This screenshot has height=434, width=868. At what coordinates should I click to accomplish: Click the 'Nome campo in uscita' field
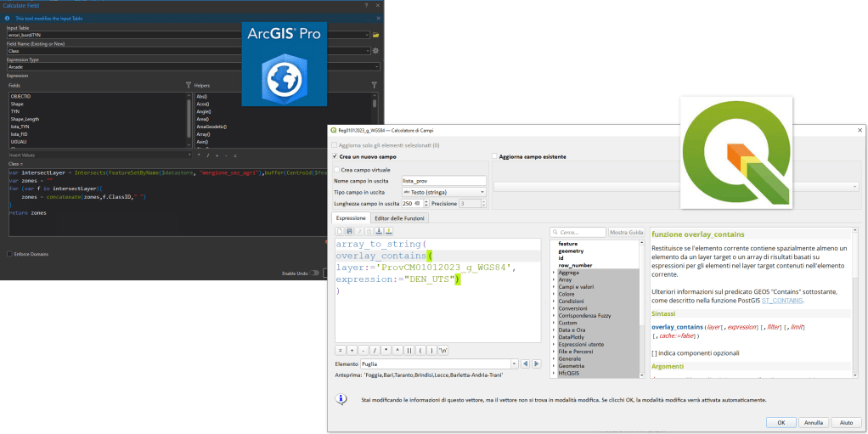[445, 181]
